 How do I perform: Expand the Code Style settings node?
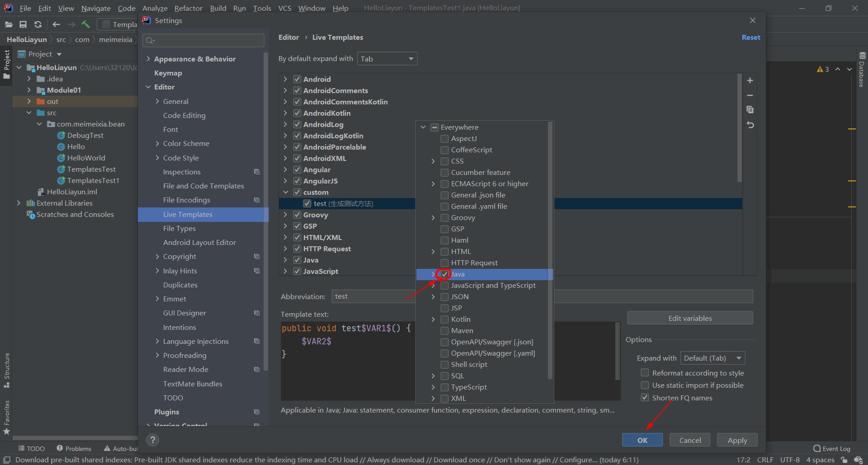[x=157, y=158]
